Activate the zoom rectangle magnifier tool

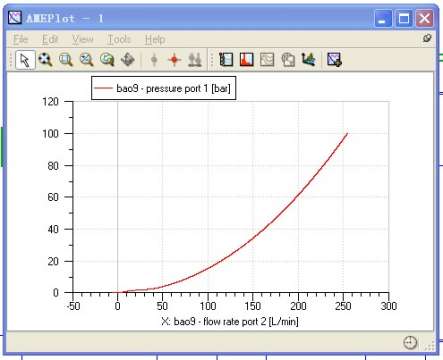tap(66, 60)
